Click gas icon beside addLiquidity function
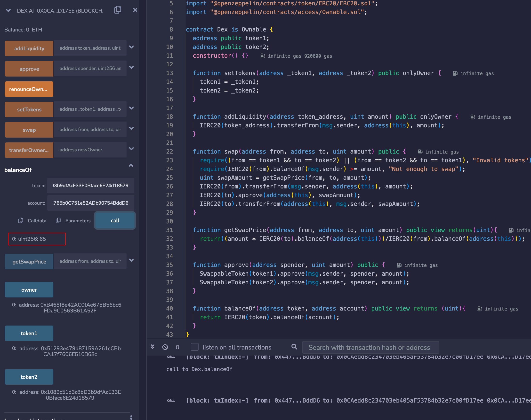This screenshot has width=531, height=420. [473, 117]
